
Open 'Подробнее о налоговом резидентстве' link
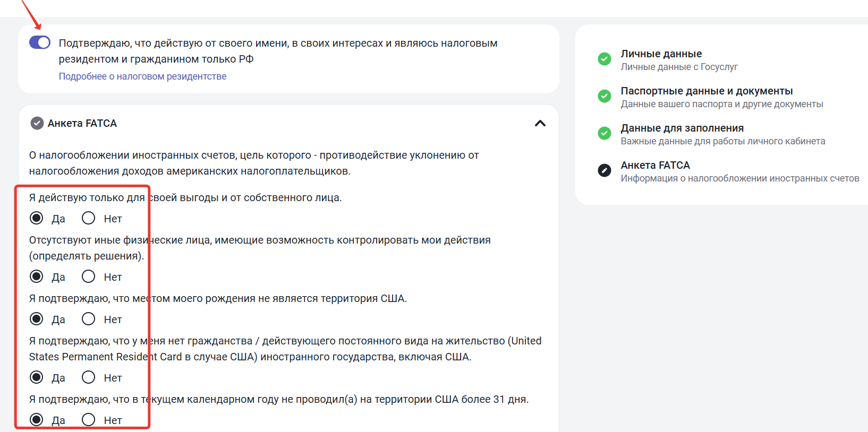[x=142, y=76]
